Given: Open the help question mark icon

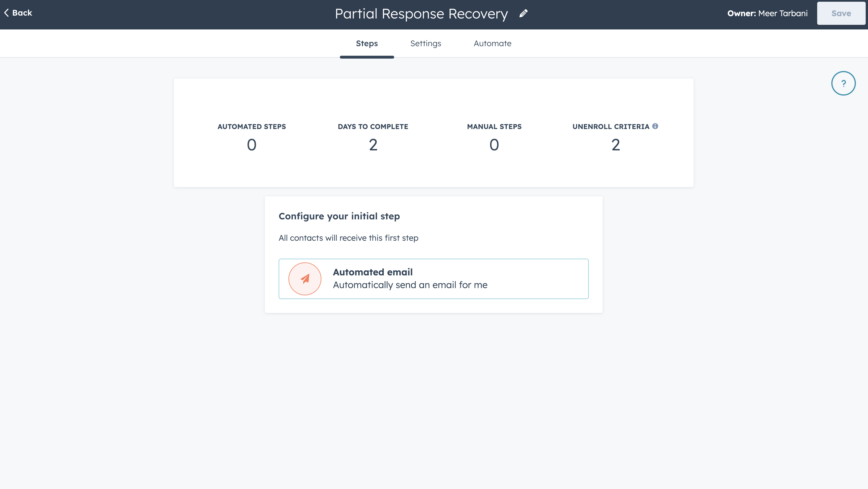Looking at the screenshot, I should 843,83.
